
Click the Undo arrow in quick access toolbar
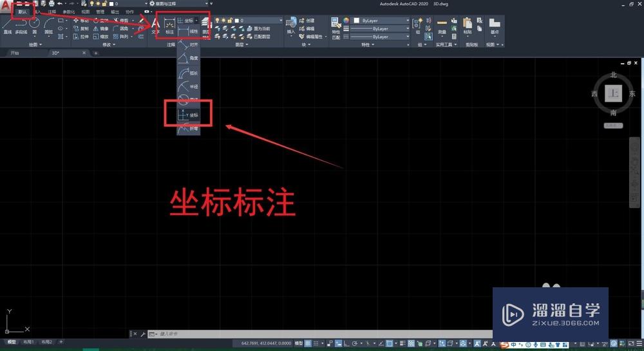pos(60,3)
